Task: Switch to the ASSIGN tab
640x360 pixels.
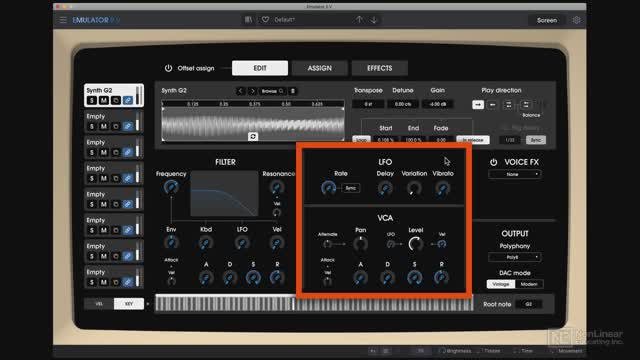Action: pos(320,68)
